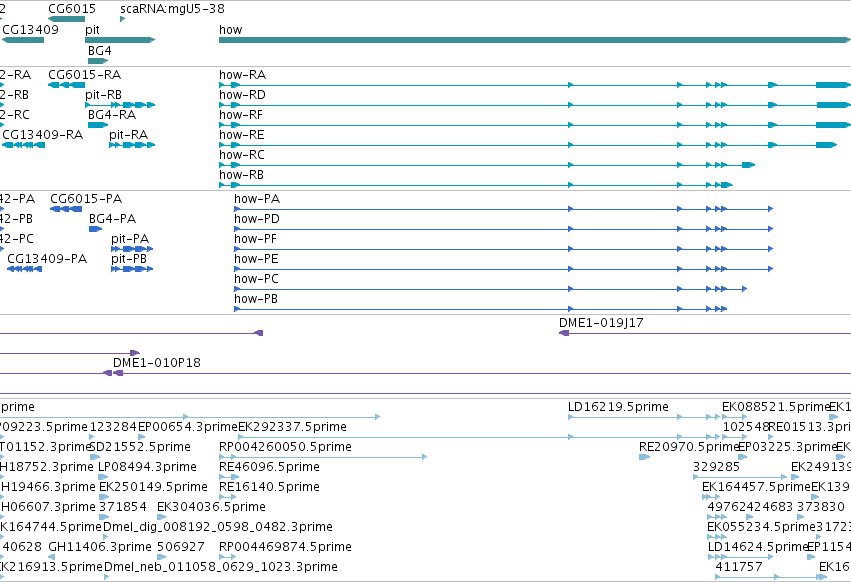This screenshot has width=851, height=582.
Task: Click the pit-PA protein feature
Action: point(132,249)
